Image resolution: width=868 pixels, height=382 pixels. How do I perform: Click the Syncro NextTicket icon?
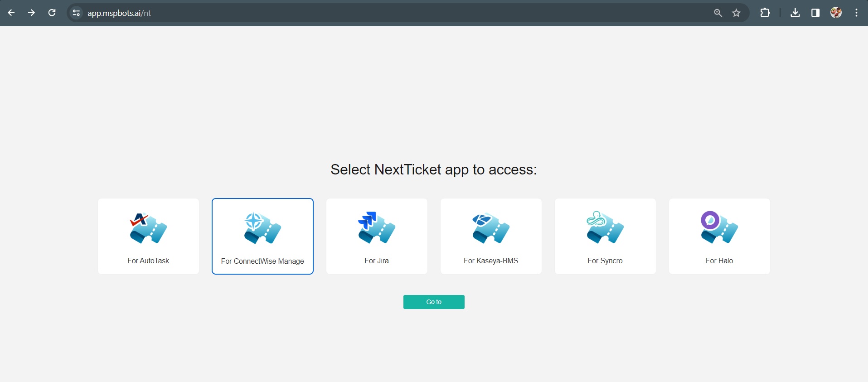[605, 227]
